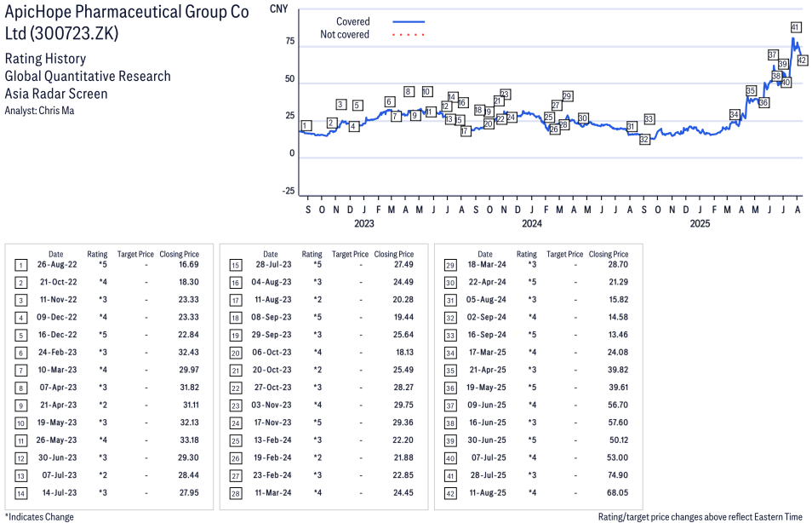Click closing price 29.36
The image size is (812, 523).
coord(403,422)
